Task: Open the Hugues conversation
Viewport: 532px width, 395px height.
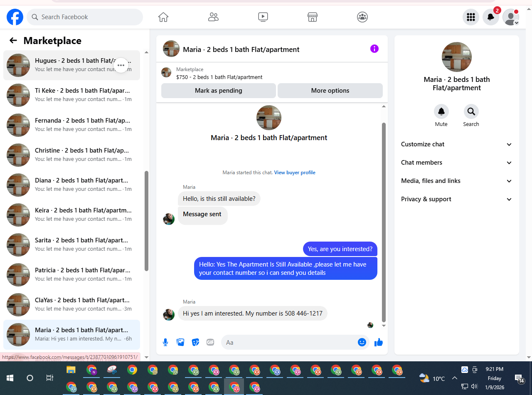Action: (71, 65)
